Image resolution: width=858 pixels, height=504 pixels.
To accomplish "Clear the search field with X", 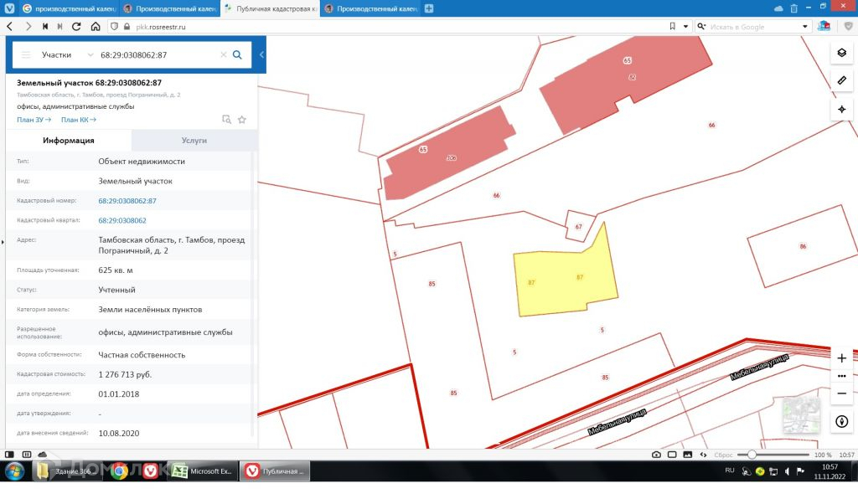I will click(223, 54).
